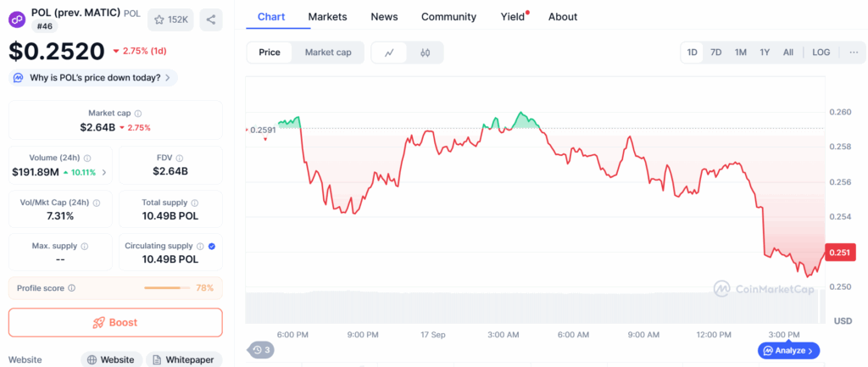
Task: Click the Market cap info icon
Action: click(138, 114)
